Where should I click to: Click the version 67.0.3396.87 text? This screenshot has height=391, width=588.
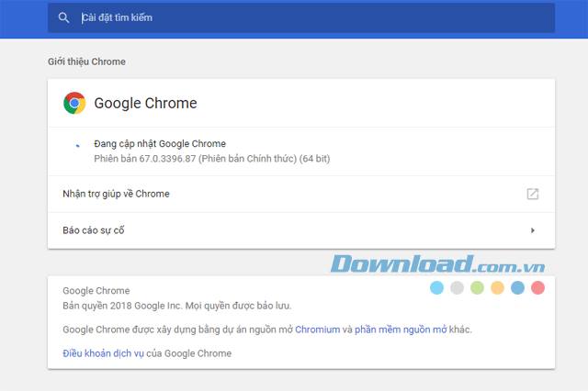click(212, 159)
